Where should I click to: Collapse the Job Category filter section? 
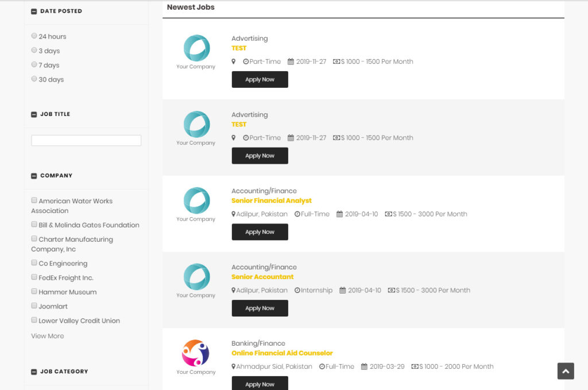pos(34,372)
